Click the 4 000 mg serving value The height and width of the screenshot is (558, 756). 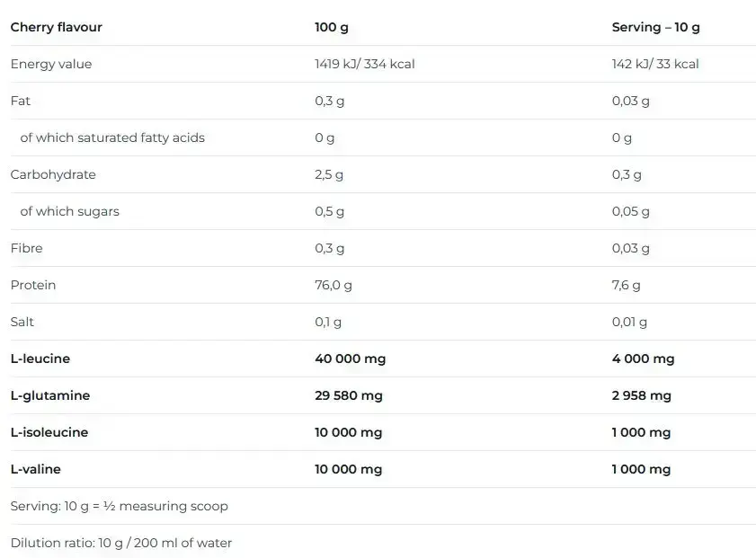tap(643, 359)
